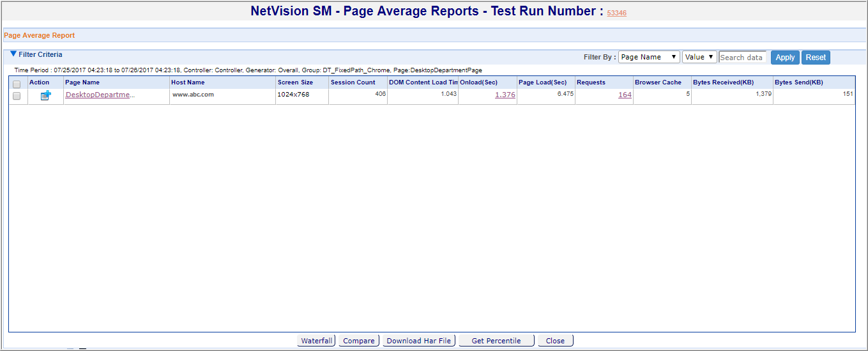Sort by Requests column header
The image size is (868, 351).
[604, 82]
